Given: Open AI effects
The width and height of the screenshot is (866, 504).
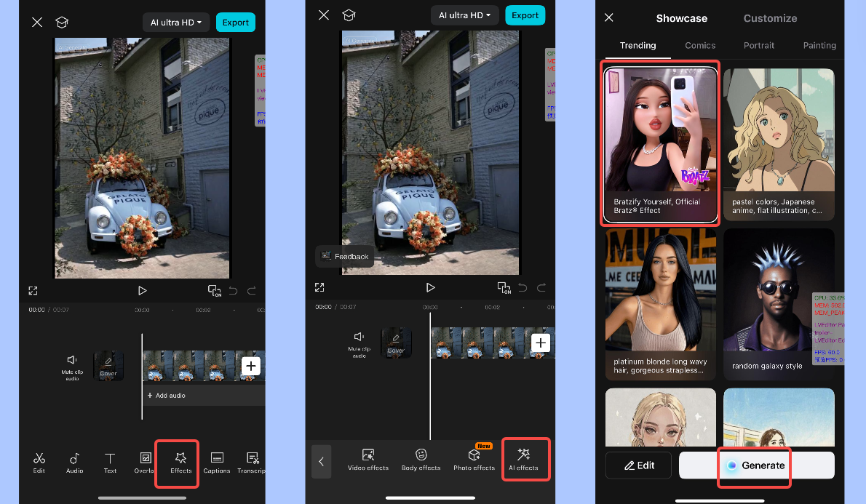Looking at the screenshot, I should [x=525, y=458].
